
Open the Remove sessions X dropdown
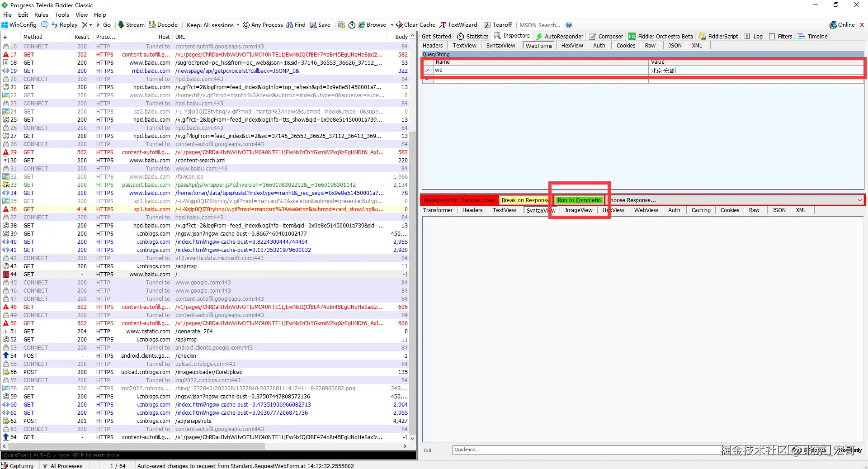pos(87,25)
